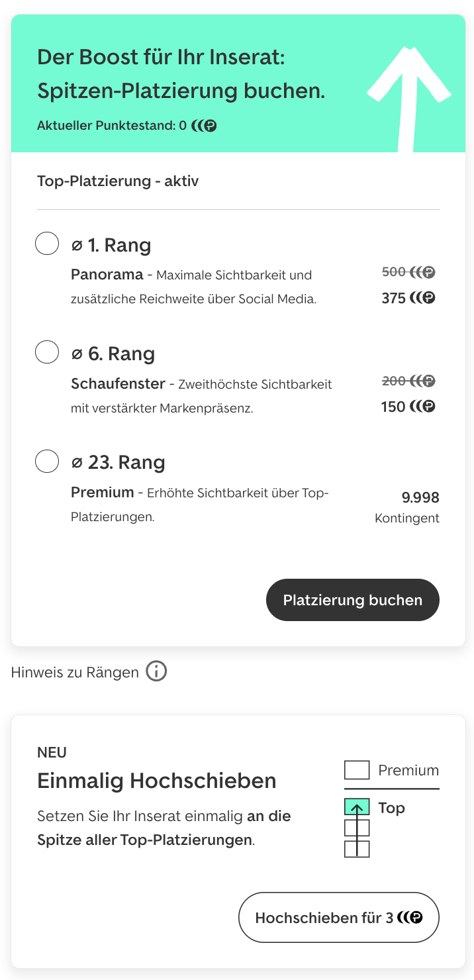Click the green Top box in the ranking diagram
The height and width of the screenshot is (980, 474).
tap(356, 808)
